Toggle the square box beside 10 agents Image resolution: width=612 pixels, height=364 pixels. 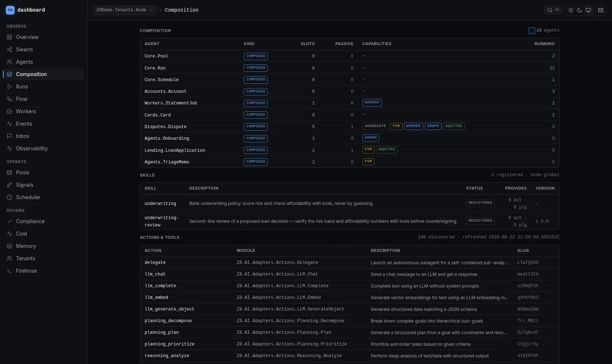[532, 31]
